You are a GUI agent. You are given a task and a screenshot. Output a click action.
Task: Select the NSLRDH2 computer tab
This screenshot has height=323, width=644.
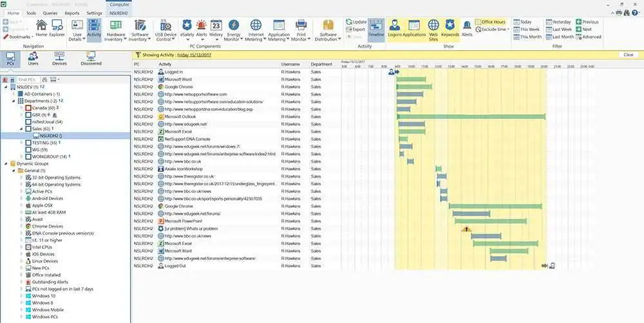[119, 13]
